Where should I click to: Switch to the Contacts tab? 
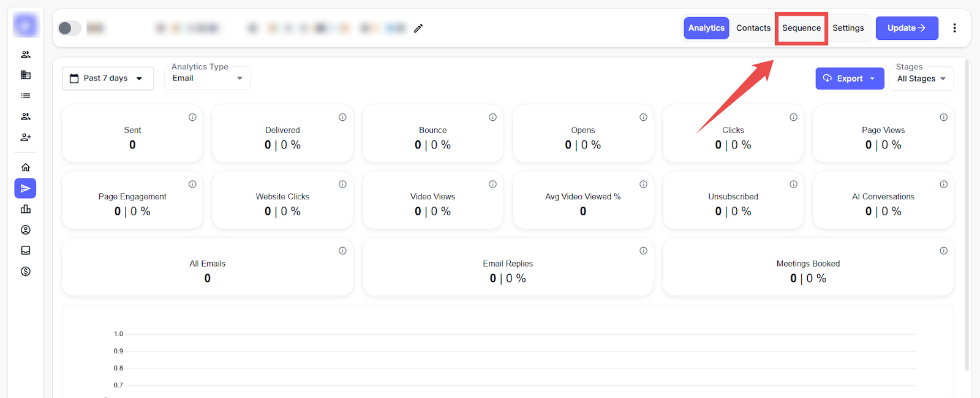[x=753, y=28]
